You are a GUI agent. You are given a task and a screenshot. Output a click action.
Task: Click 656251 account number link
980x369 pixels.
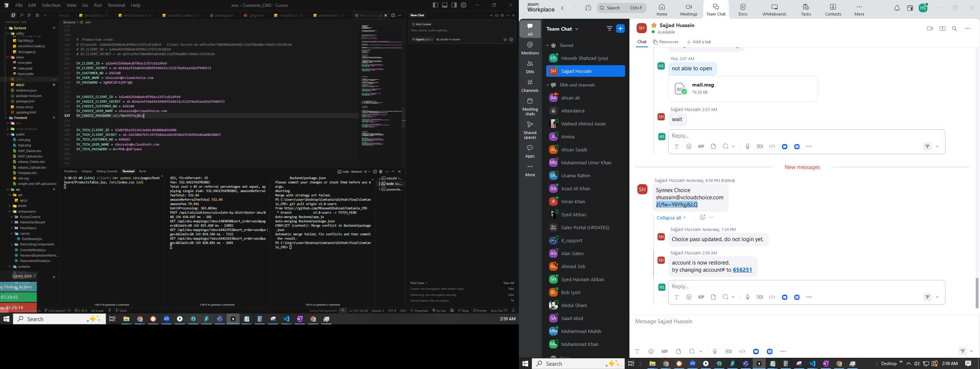click(742, 270)
